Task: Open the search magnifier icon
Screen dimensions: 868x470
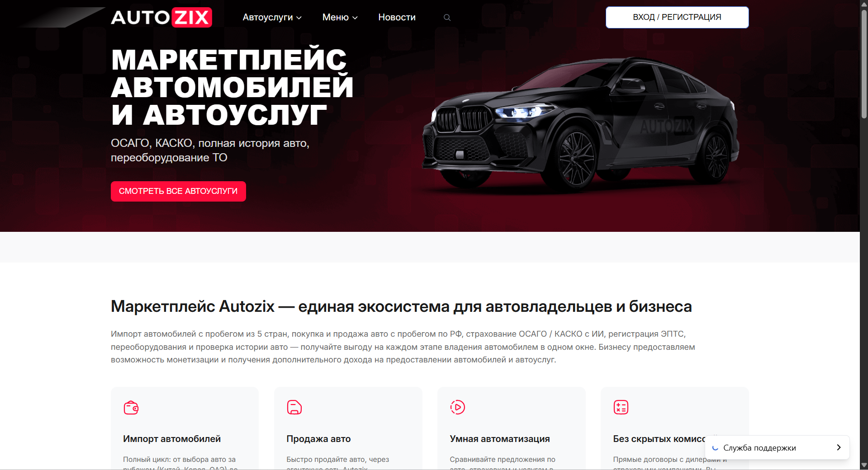Action: tap(447, 18)
